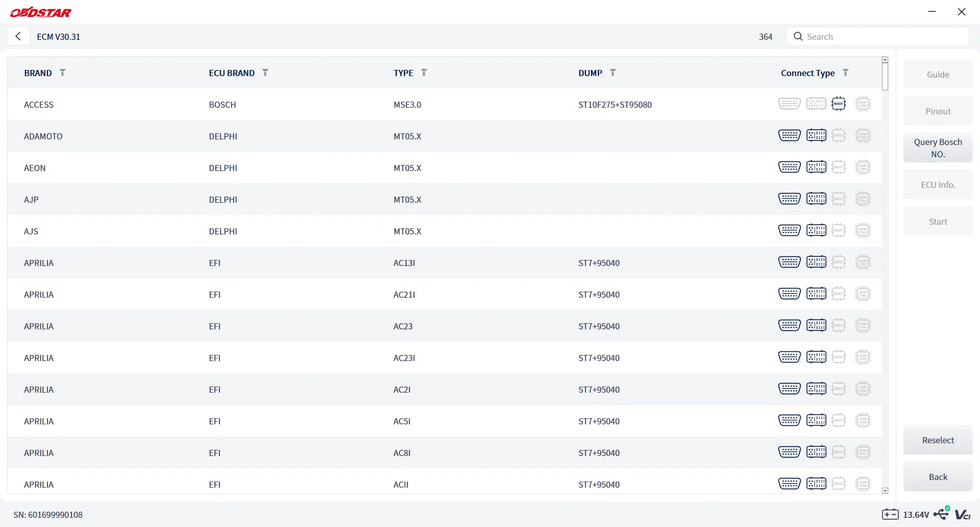The image size is (980, 527).
Task: Click the USB connection status icon
Action: [x=942, y=513]
